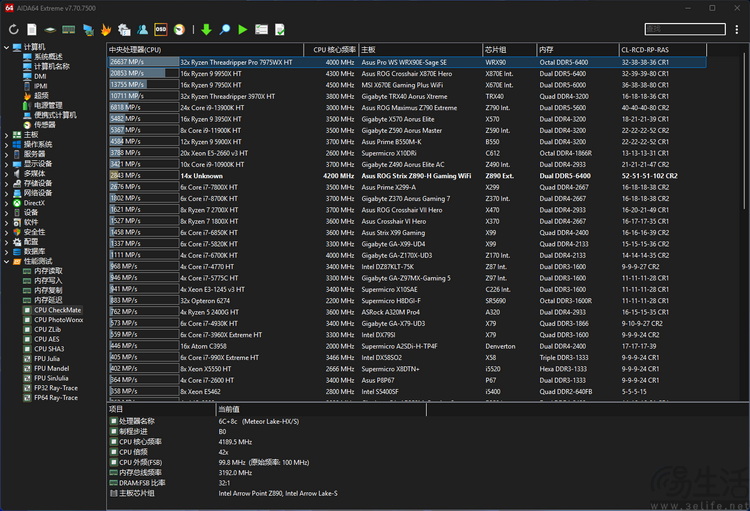Select CPU ZLib benchmark
Screen dimensions: 750x511
click(x=47, y=329)
